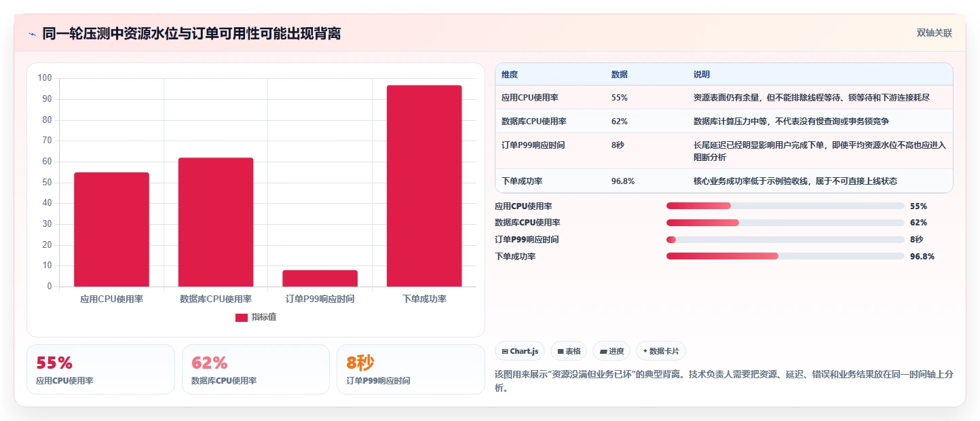Click the 62% value beside progress bar

(x=918, y=223)
